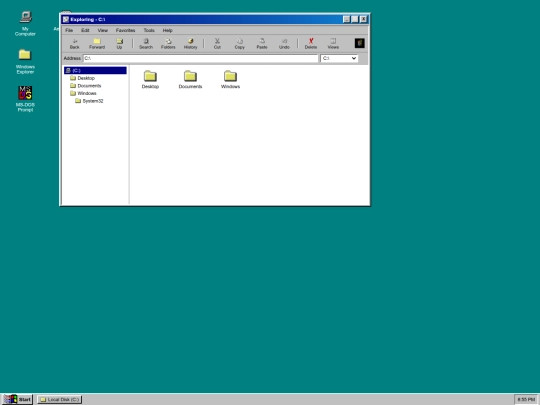Open the Views toolbar button
The width and height of the screenshot is (540, 405).
333,44
